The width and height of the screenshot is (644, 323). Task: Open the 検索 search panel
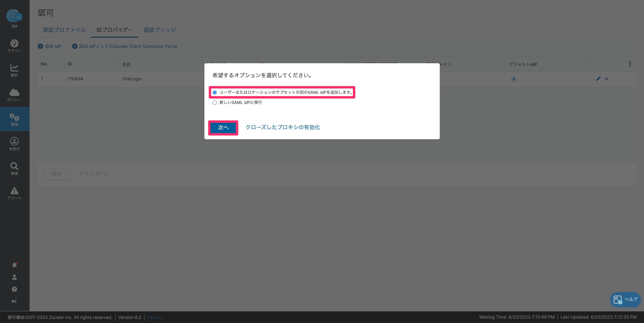14,169
